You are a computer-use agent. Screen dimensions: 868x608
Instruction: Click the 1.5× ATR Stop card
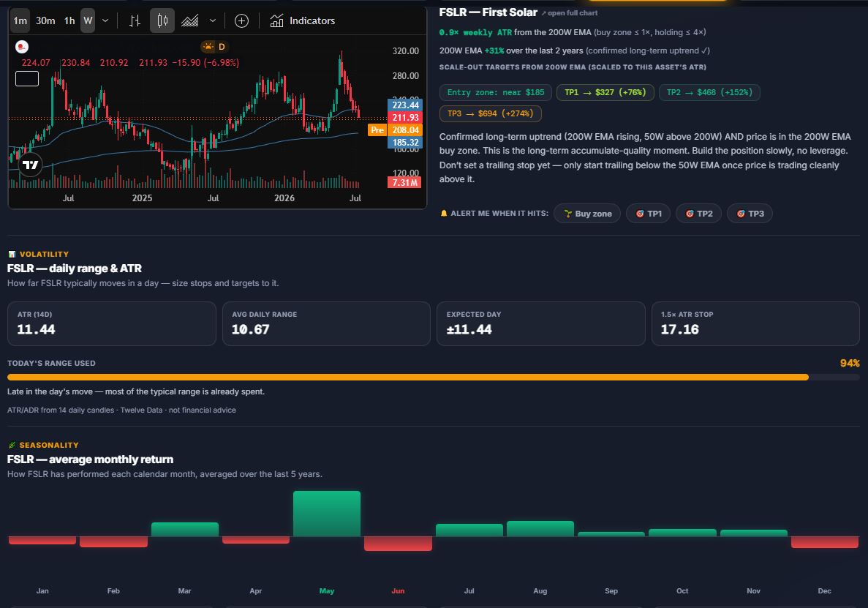755,323
